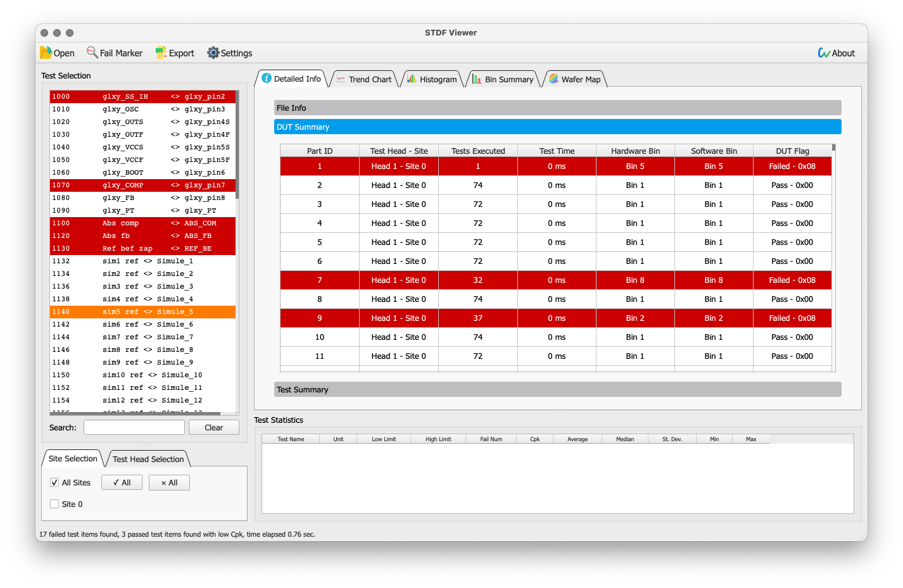This screenshot has height=588, width=903.
Task: Open the Test Head Selection tab
Action: point(148,458)
